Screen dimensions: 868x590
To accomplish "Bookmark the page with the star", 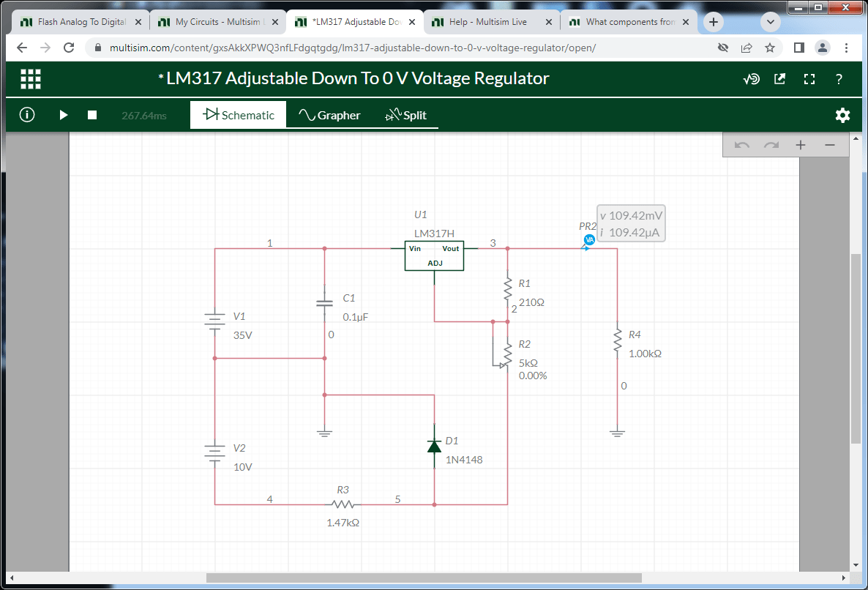I will [x=769, y=47].
